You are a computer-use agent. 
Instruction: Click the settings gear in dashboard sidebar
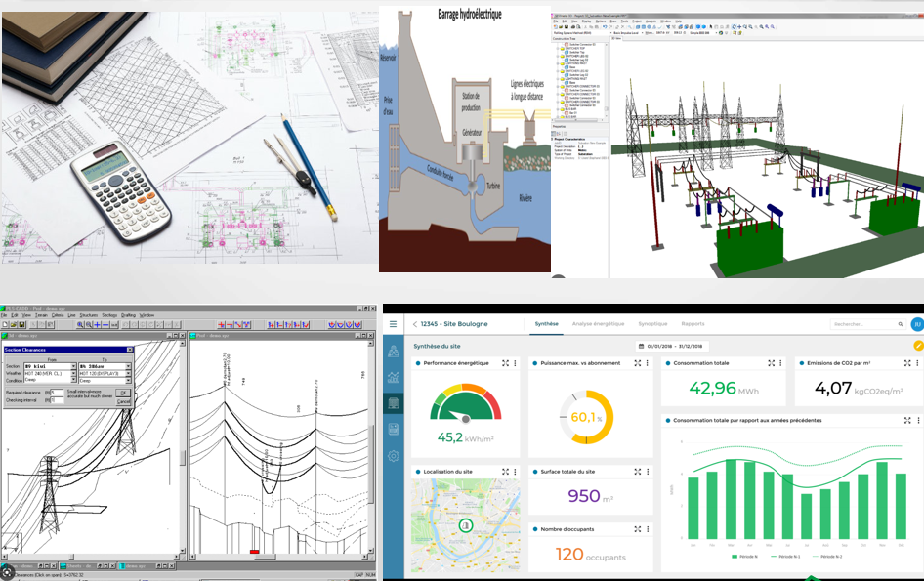click(x=393, y=456)
